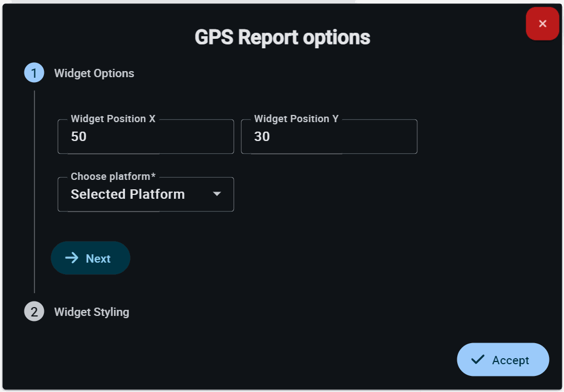This screenshot has width=564, height=392.
Task: Click the value 50 in the X field
Action: [x=79, y=137]
